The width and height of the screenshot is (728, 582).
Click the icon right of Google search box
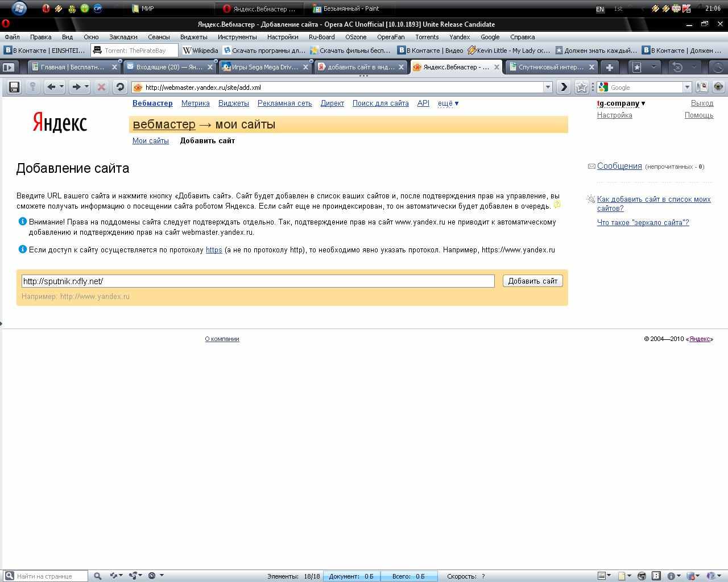coord(702,87)
